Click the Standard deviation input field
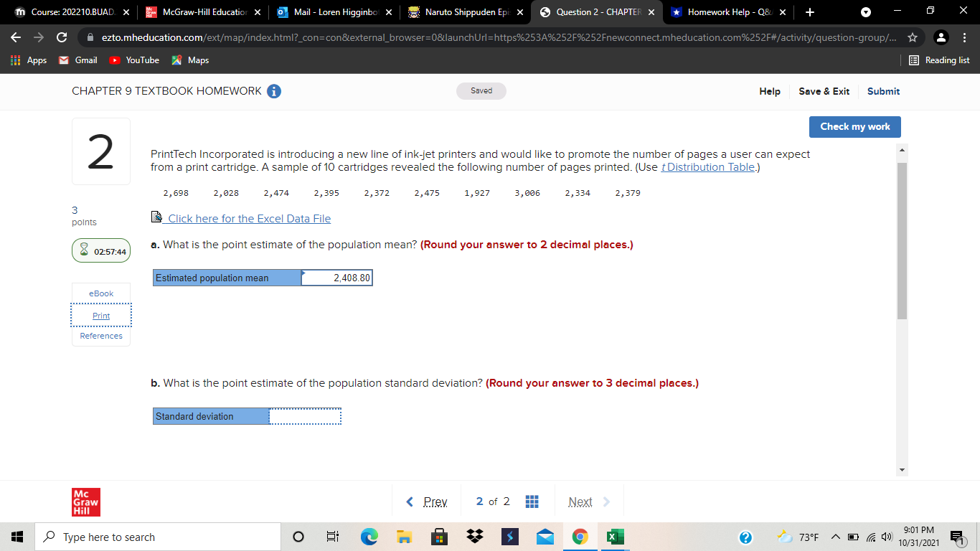 pyautogui.click(x=305, y=416)
